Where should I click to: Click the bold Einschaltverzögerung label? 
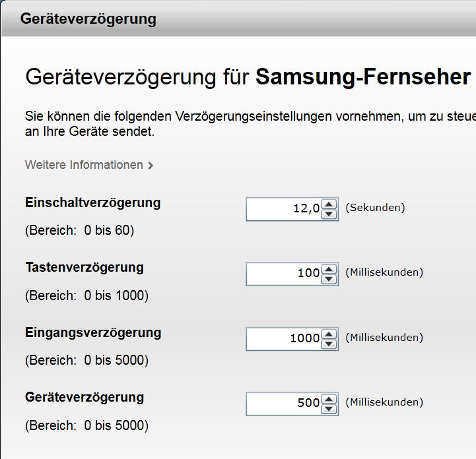point(92,202)
